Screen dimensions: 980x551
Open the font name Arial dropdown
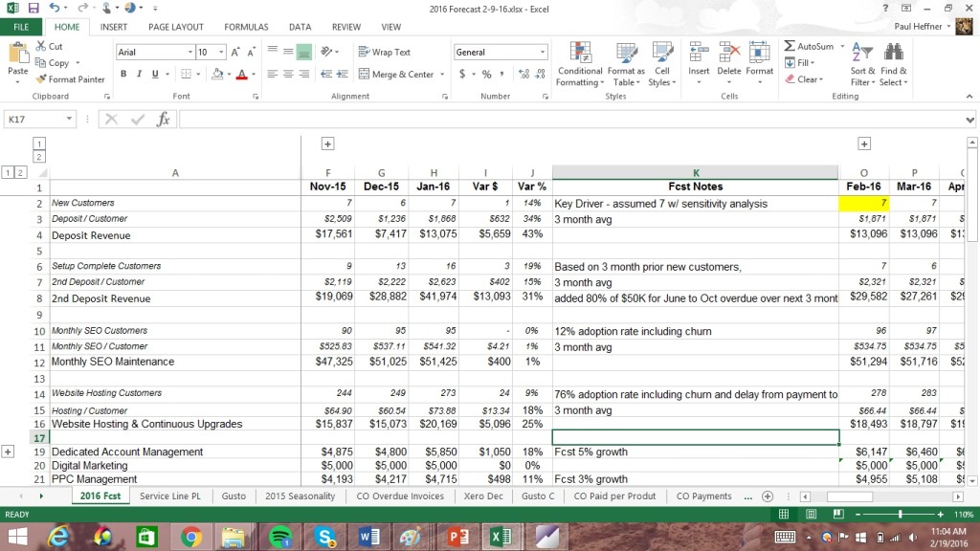190,53
